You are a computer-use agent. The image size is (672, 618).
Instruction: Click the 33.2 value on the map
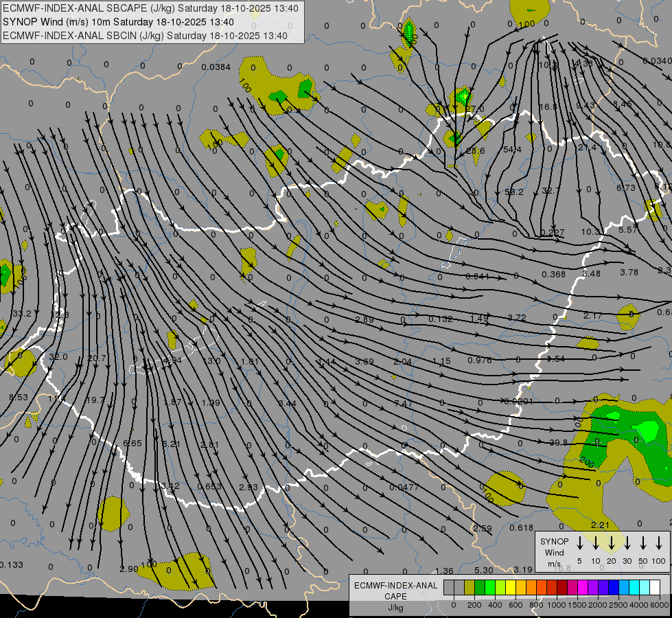[22, 314]
